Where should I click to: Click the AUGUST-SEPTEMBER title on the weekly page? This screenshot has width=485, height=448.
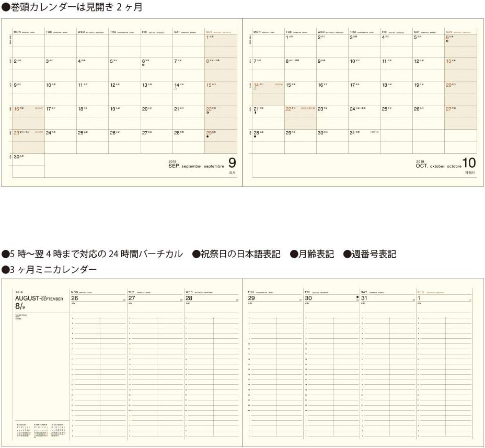pos(39,298)
